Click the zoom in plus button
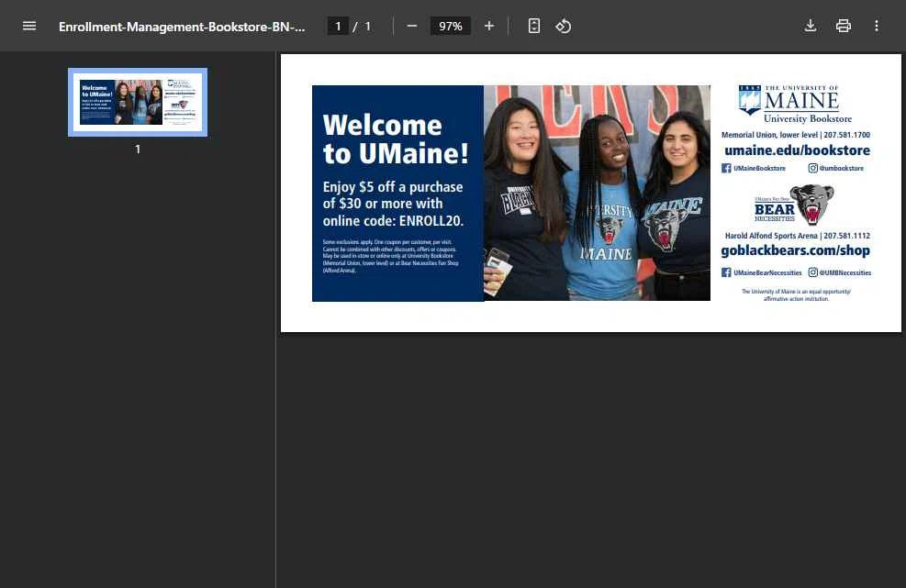 click(x=489, y=26)
